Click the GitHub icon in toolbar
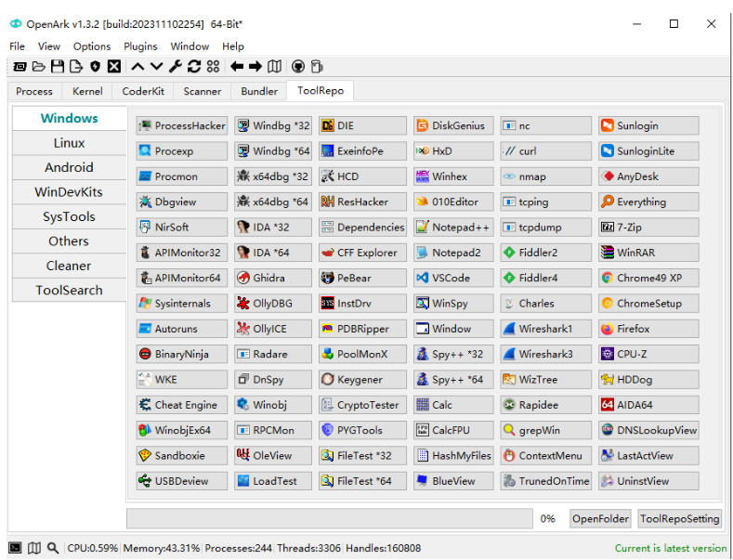 pos(298,67)
